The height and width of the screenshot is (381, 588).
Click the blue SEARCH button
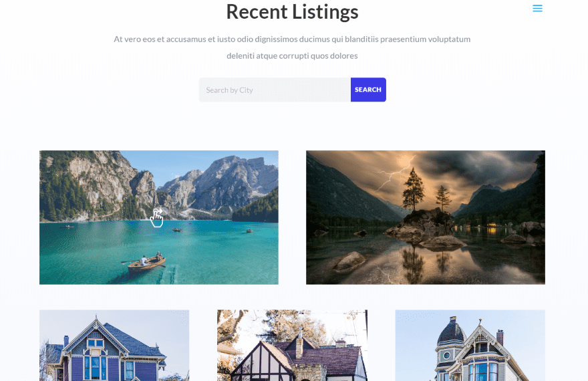point(368,90)
